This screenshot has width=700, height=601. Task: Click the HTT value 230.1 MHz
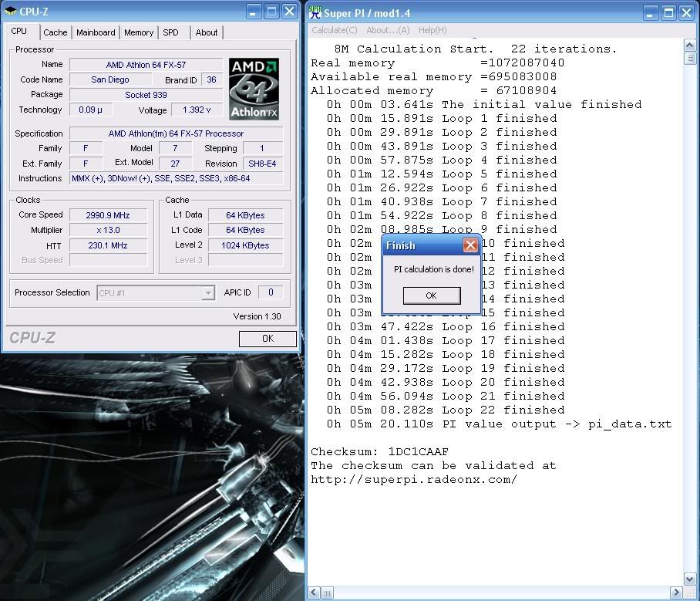coord(108,245)
